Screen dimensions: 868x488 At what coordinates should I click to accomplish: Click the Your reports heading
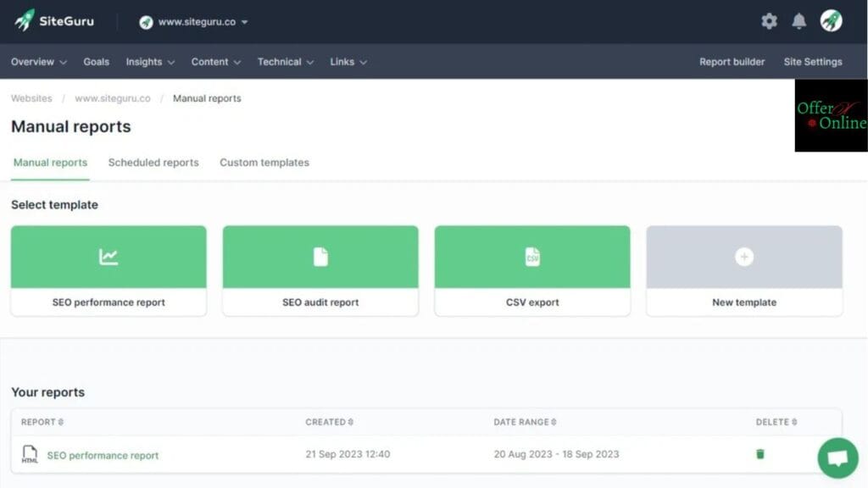48,392
